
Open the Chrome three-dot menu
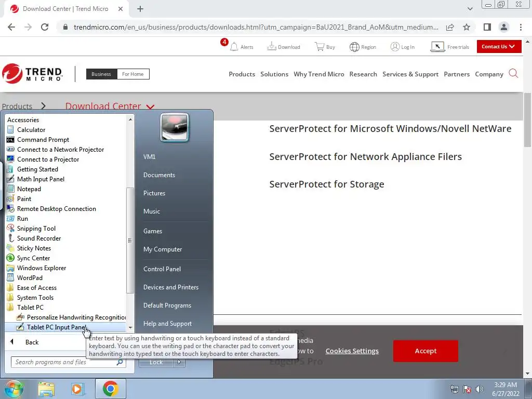[x=521, y=27]
